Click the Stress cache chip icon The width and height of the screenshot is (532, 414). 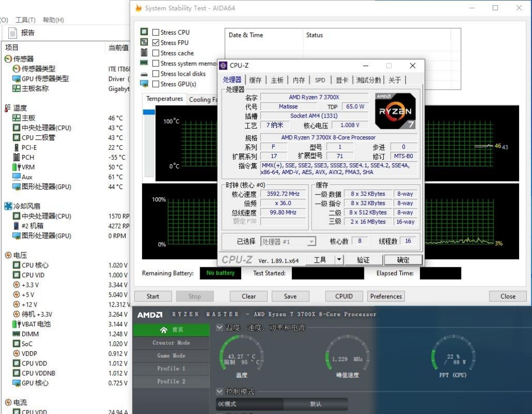point(144,52)
